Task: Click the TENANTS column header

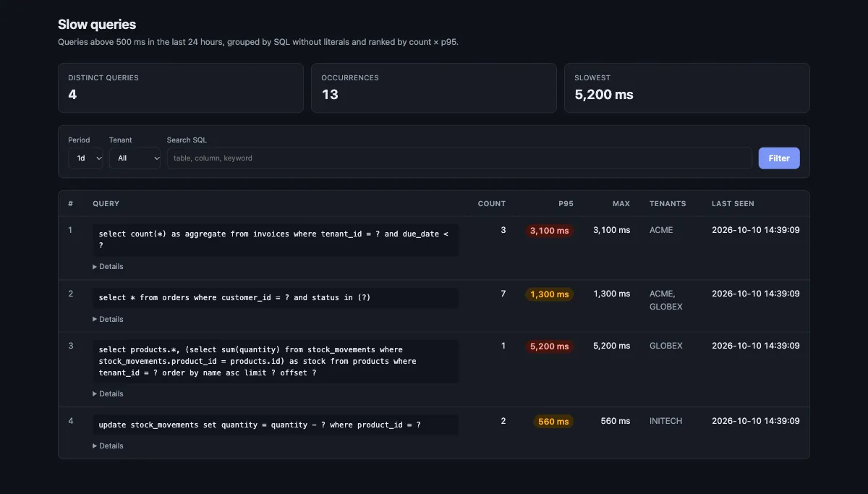Action: [x=668, y=204]
